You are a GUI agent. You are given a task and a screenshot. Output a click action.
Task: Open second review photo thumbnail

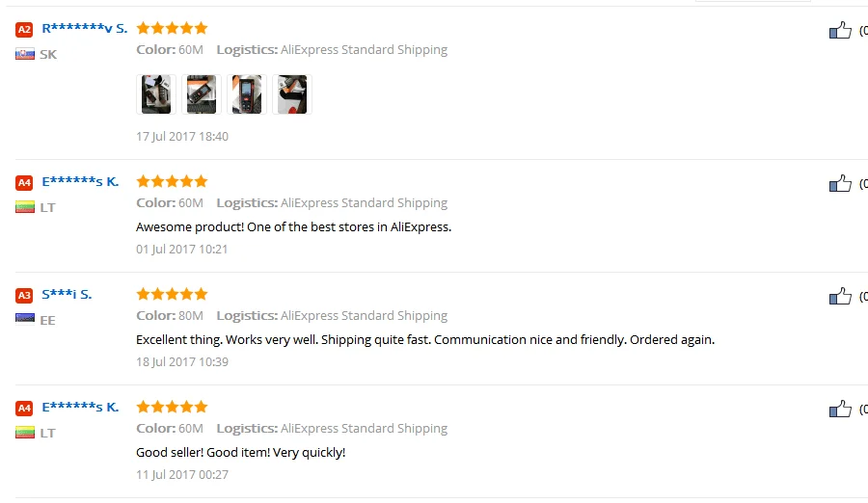pyautogui.click(x=202, y=94)
